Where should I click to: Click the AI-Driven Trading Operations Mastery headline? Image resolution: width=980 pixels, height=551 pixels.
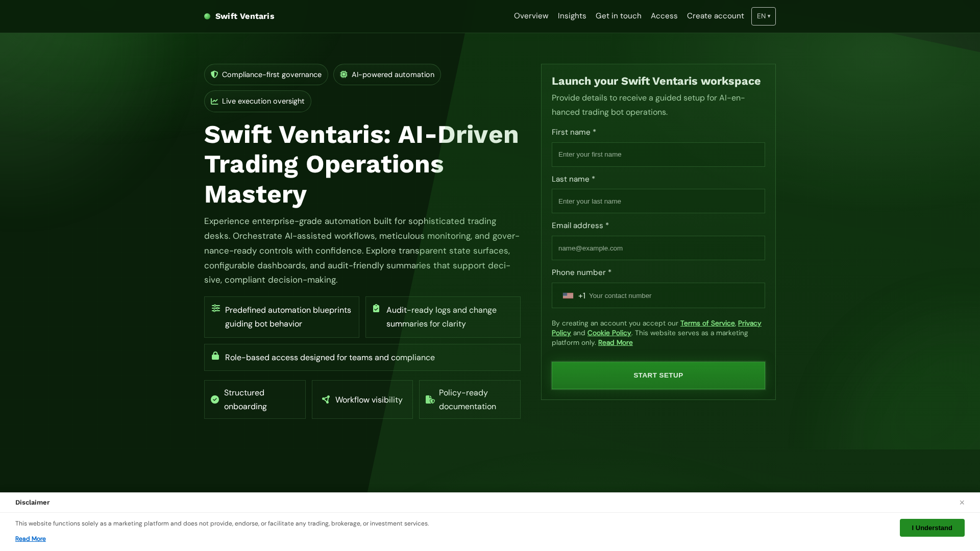click(x=361, y=164)
